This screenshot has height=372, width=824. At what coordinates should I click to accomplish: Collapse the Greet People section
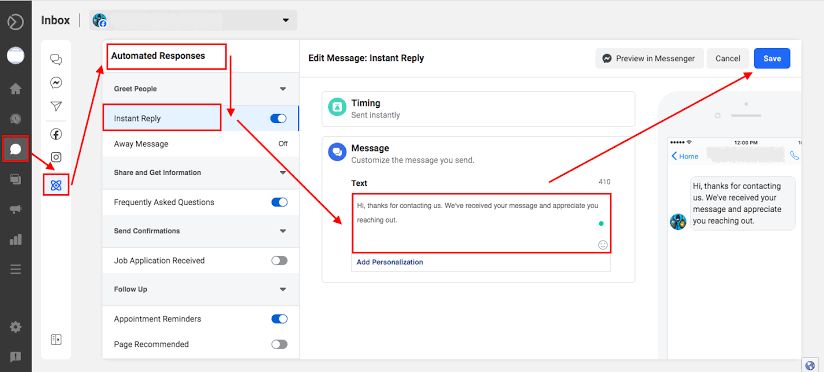coord(283,89)
